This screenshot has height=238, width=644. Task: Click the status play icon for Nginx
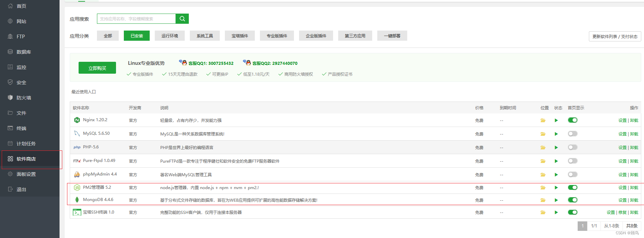(556, 121)
